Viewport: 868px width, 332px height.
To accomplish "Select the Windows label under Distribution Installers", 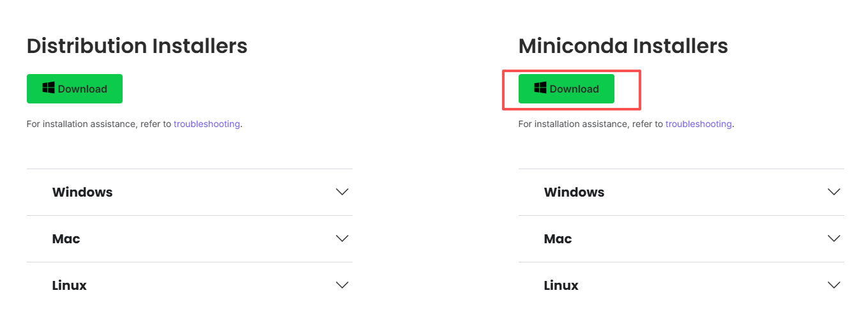I will [x=82, y=192].
